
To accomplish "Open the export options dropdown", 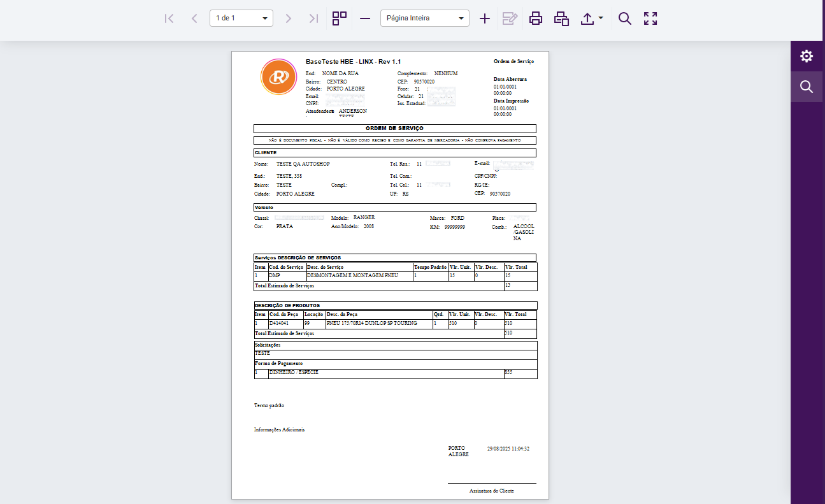I will point(592,18).
